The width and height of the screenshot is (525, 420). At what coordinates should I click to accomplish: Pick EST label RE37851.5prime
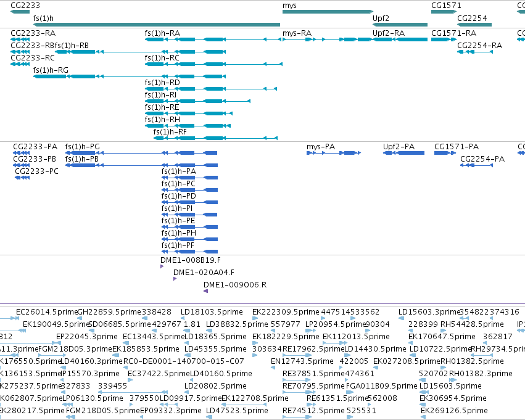tap(313, 374)
